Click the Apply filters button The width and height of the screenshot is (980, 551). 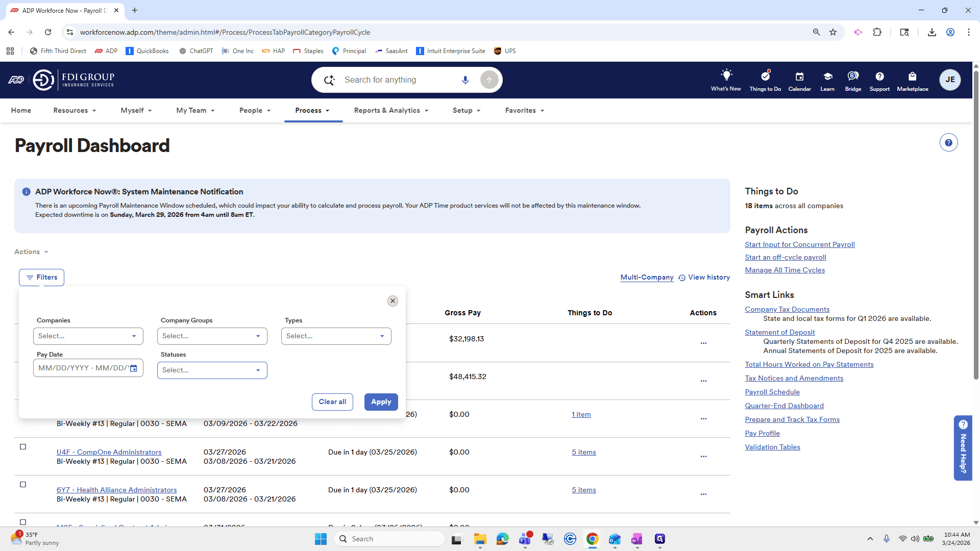point(381,402)
